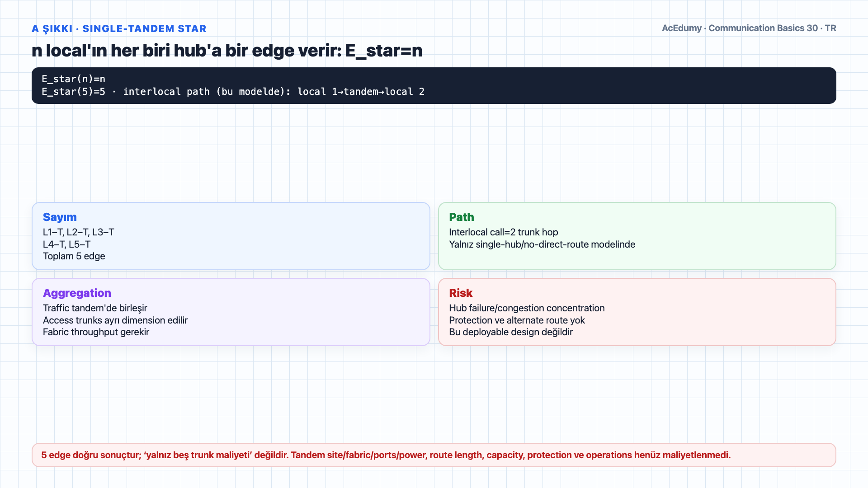Viewport: 868px width, 488px height.
Task: Click the 'Risk' card heading
Action: pyautogui.click(x=460, y=293)
